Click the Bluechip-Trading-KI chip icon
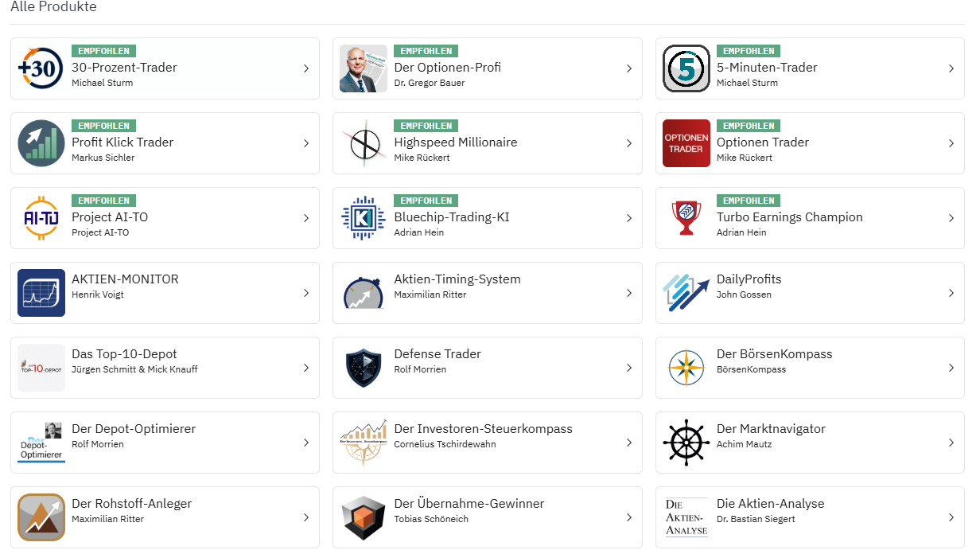Viewport: 980px width, 550px height. tap(364, 218)
